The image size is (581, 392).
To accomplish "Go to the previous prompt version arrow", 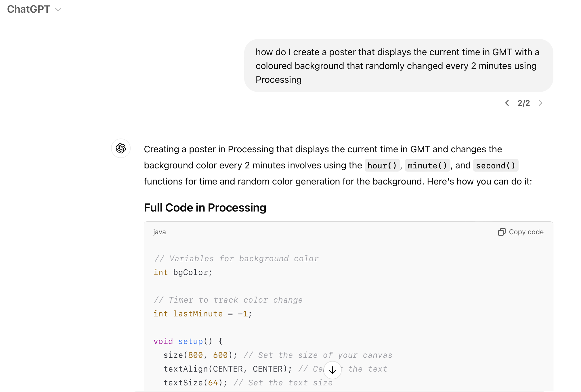I will pyautogui.click(x=507, y=103).
